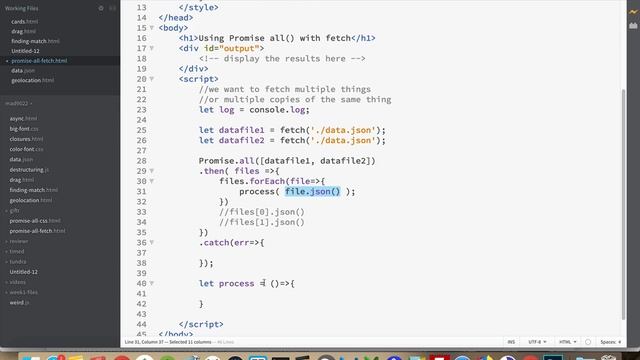The height and width of the screenshot is (360, 640).
Task: Click the Line 31, Column 37 cursor info
Action: pos(144,342)
